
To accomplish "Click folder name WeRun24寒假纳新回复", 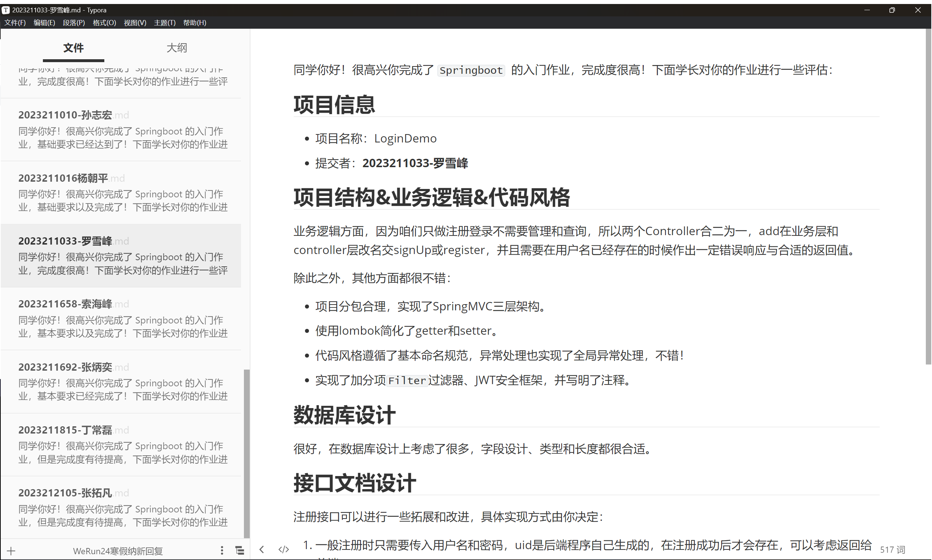I will click(118, 551).
